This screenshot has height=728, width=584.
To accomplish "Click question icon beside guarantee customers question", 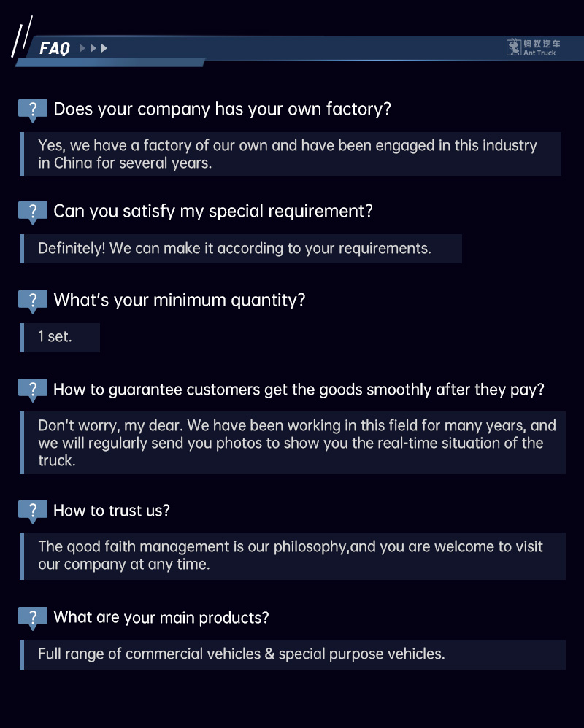I will [x=32, y=390].
